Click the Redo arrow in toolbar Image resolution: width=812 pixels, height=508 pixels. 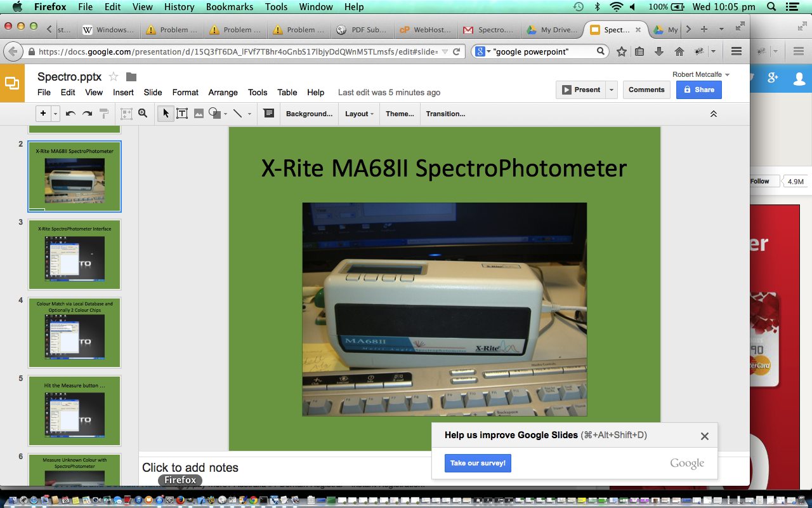tap(87, 114)
